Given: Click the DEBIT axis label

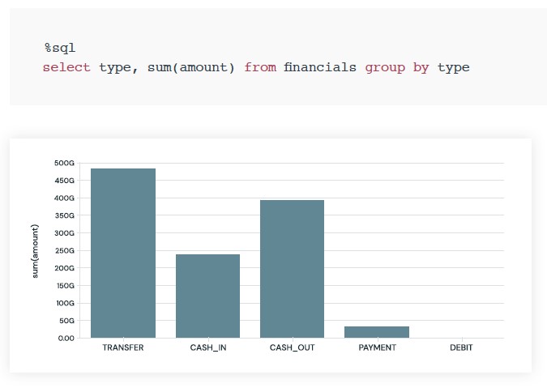Looking at the screenshot, I should pyautogui.click(x=462, y=347).
